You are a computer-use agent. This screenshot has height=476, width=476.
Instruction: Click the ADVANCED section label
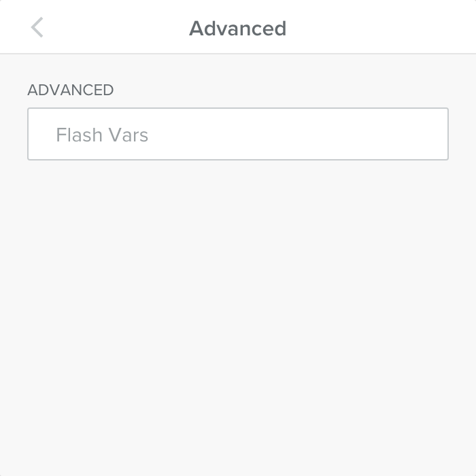(70, 90)
